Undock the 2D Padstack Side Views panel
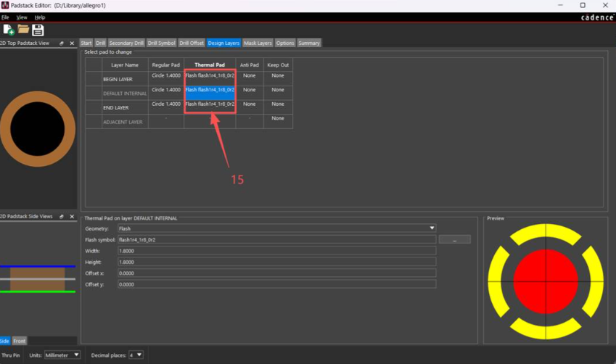 tap(61, 216)
